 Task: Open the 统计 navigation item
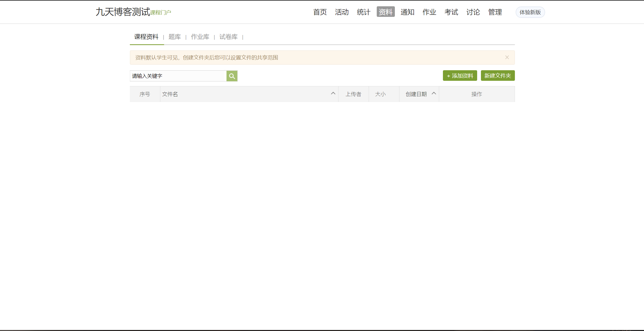(x=364, y=12)
